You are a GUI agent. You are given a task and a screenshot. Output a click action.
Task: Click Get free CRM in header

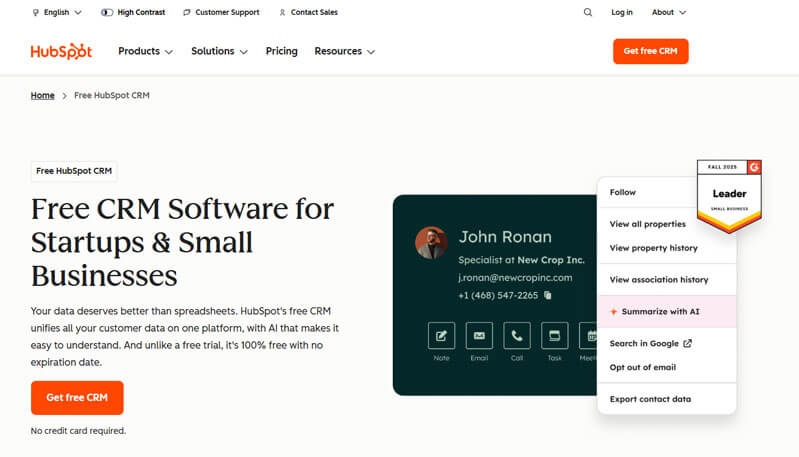click(650, 51)
